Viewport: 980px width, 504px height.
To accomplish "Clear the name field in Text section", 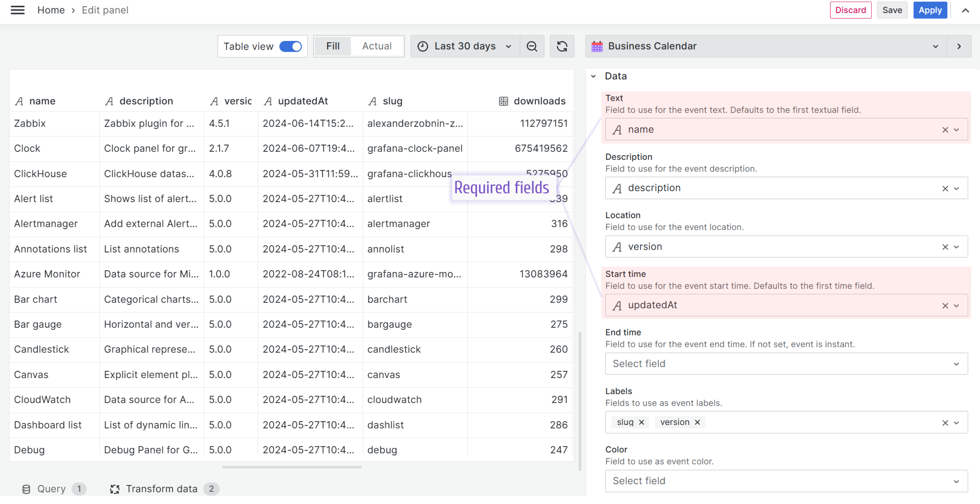I will tap(945, 129).
